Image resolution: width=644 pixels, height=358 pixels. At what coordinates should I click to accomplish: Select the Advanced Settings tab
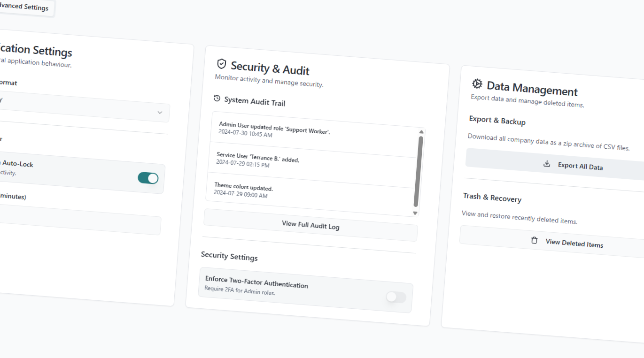[24, 8]
